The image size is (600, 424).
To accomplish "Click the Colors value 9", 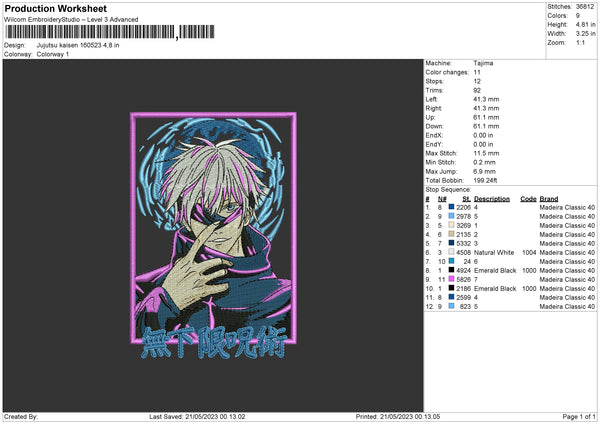I will pos(578,16).
